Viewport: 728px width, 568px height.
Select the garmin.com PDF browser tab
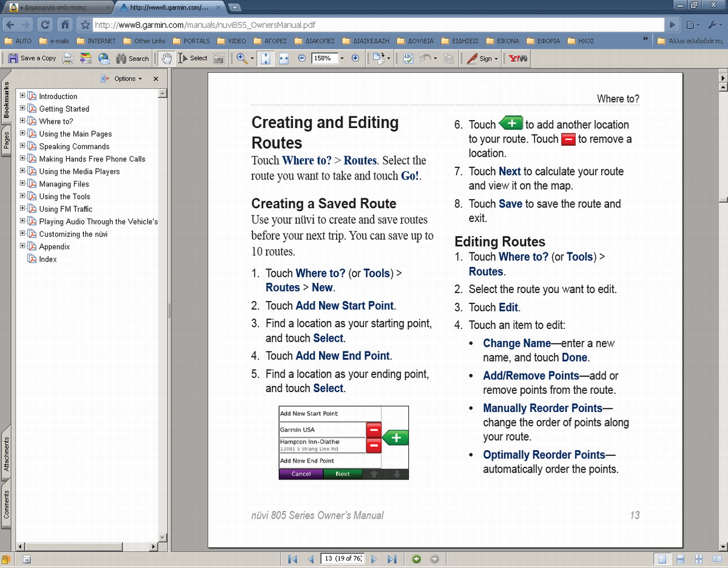(170, 8)
